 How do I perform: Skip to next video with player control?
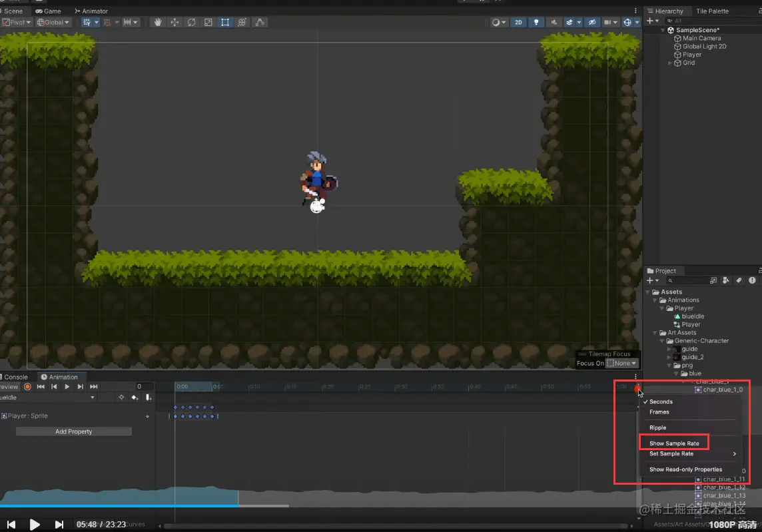point(59,525)
